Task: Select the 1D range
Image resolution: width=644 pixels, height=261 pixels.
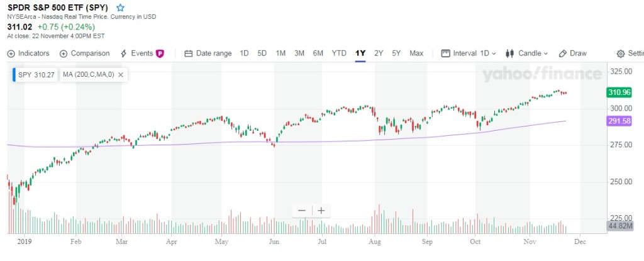Action: click(245, 53)
